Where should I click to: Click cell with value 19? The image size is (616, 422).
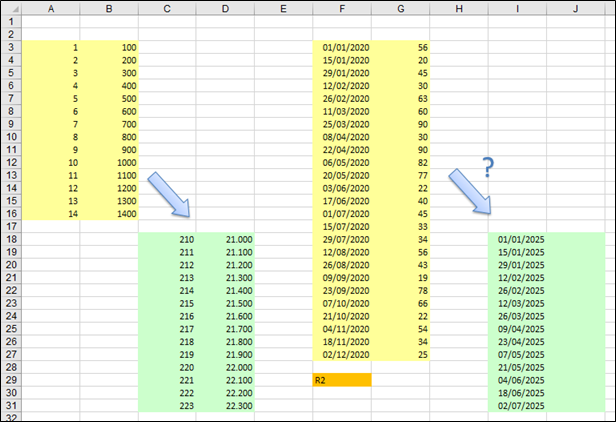click(400, 277)
